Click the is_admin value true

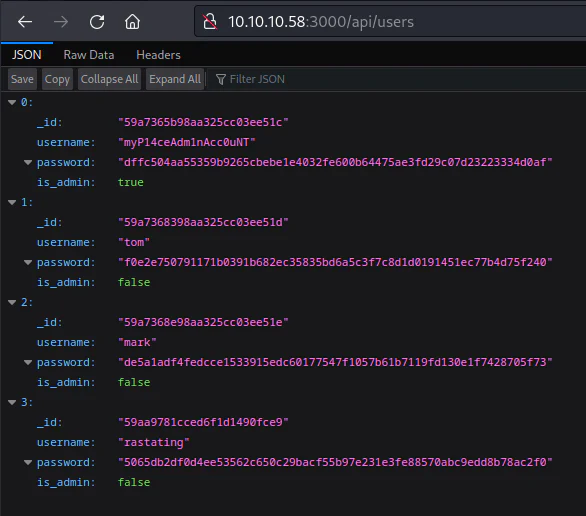click(x=130, y=182)
